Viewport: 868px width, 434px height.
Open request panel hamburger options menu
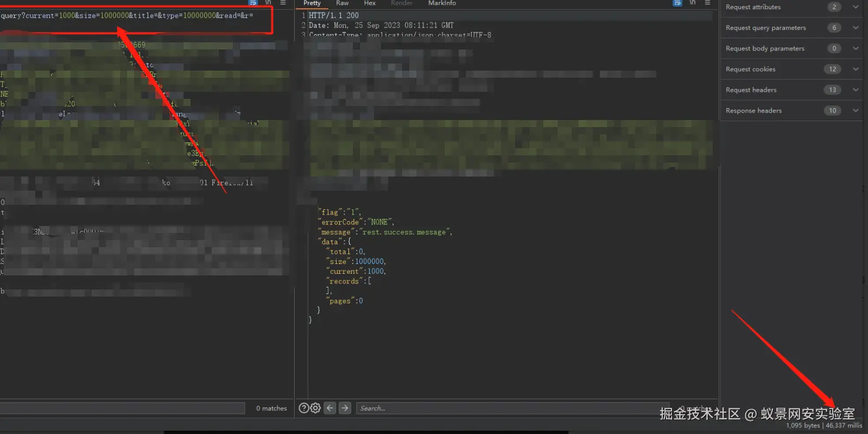283,3
